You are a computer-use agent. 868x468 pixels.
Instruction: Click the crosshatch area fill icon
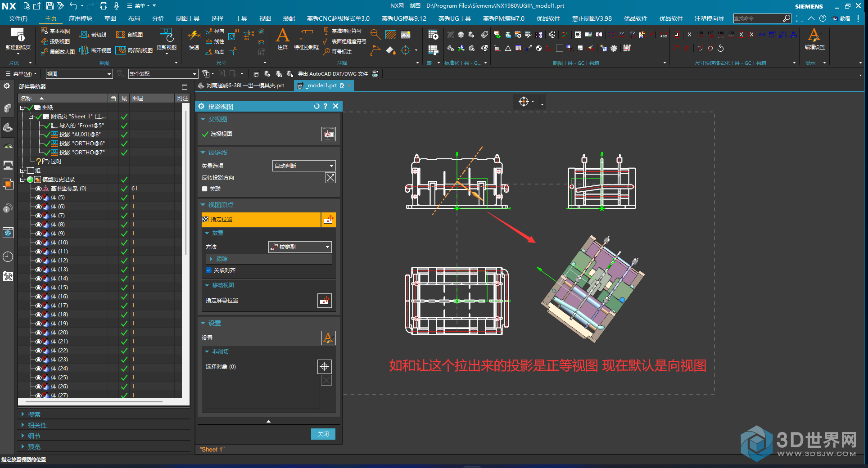(x=391, y=35)
